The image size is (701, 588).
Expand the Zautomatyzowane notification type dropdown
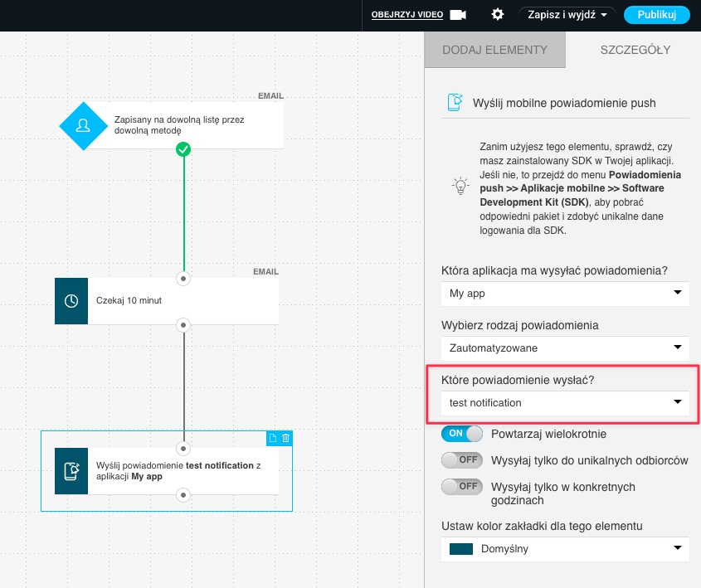click(565, 347)
